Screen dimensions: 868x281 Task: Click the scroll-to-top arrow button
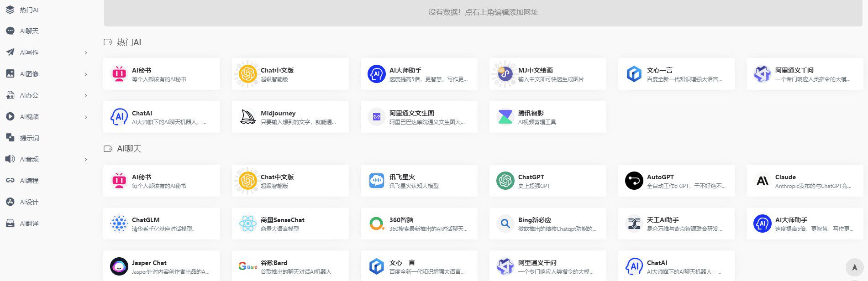pos(854,268)
